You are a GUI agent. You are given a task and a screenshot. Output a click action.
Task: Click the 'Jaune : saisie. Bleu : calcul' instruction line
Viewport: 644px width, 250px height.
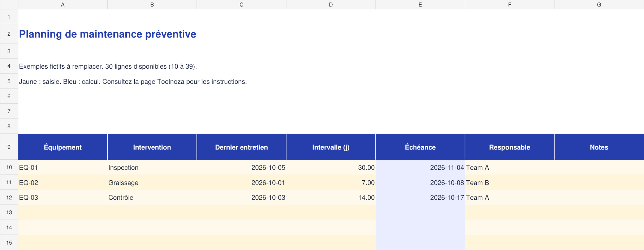(x=133, y=82)
